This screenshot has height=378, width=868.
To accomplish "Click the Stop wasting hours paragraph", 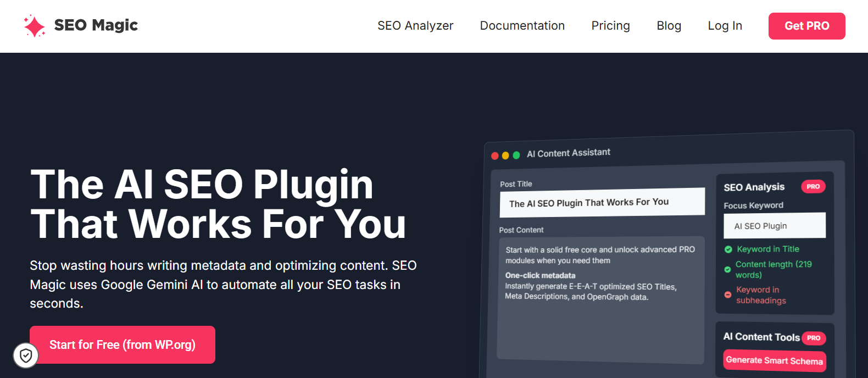I will point(223,284).
